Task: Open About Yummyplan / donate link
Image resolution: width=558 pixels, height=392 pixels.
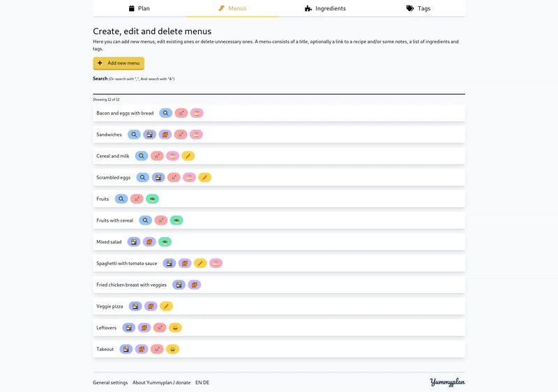Action: (x=162, y=383)
